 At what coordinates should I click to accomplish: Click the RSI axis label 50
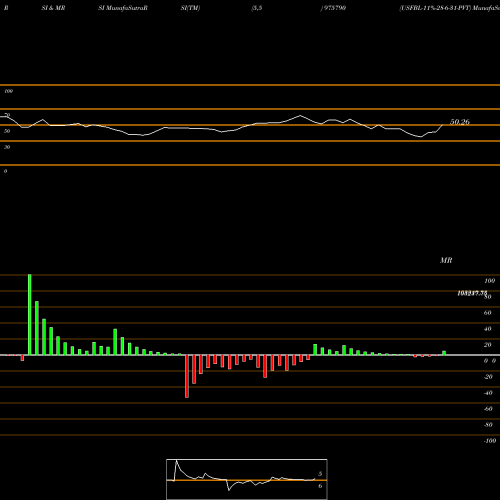click(x=7, y=131)
